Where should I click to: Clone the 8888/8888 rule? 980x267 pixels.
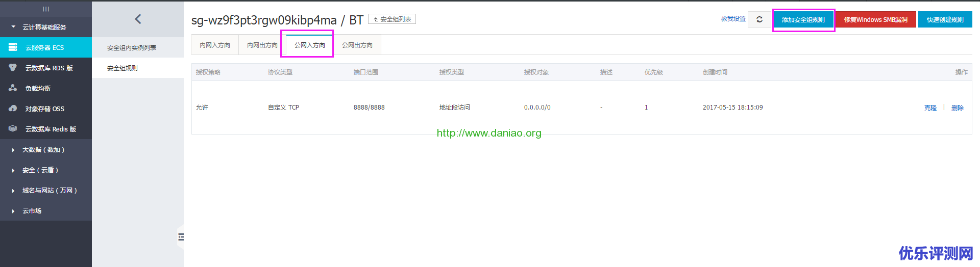[x=930, y=108]
